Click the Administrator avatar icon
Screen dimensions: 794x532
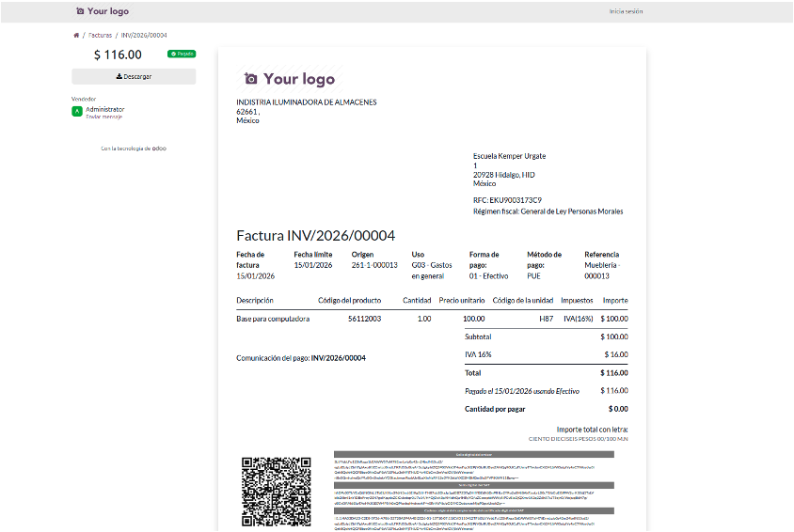point(77,111)
